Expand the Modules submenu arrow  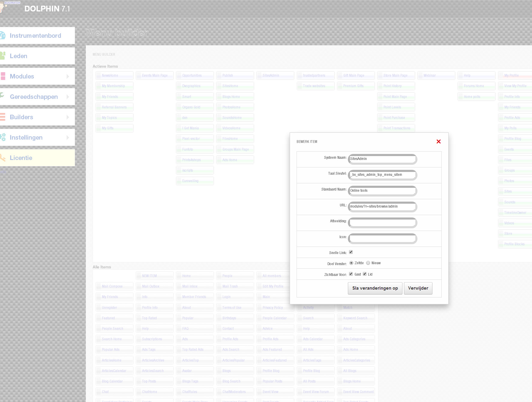click(x=68, y=76)
